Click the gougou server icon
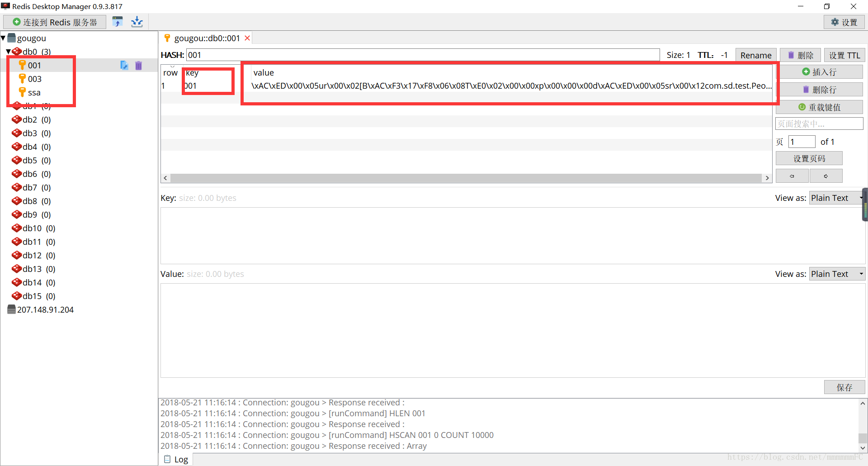The image size is (868, 466). pos(12,38)
